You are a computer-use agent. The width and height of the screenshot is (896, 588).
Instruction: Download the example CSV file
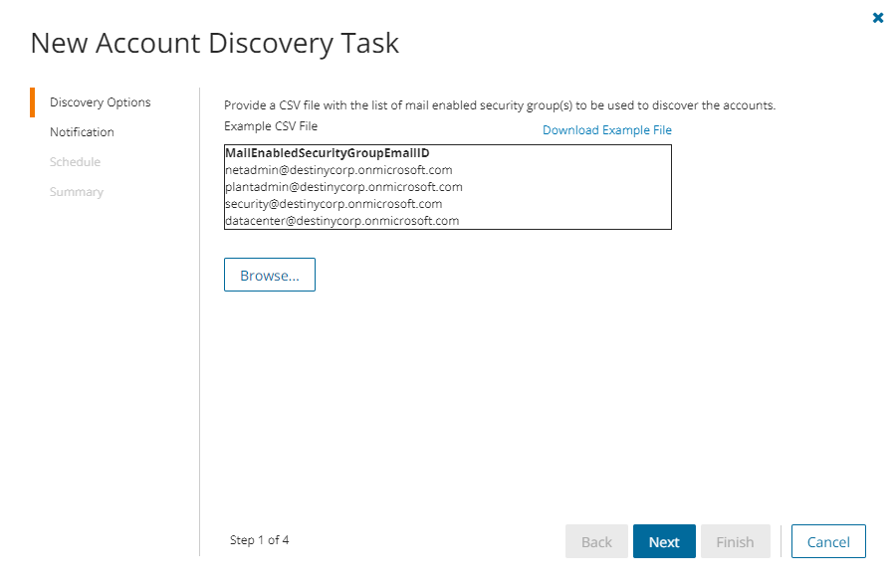606,130
